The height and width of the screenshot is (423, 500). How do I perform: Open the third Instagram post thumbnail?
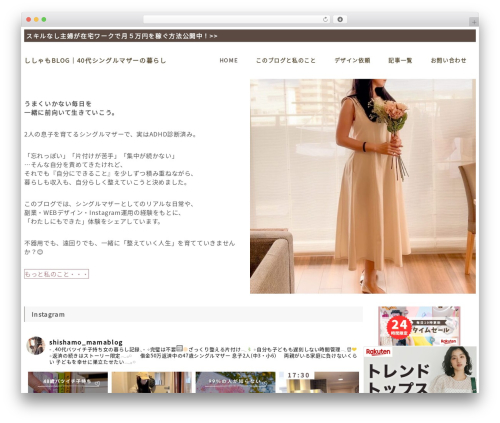pyautogui.click(x=235, y=382)
